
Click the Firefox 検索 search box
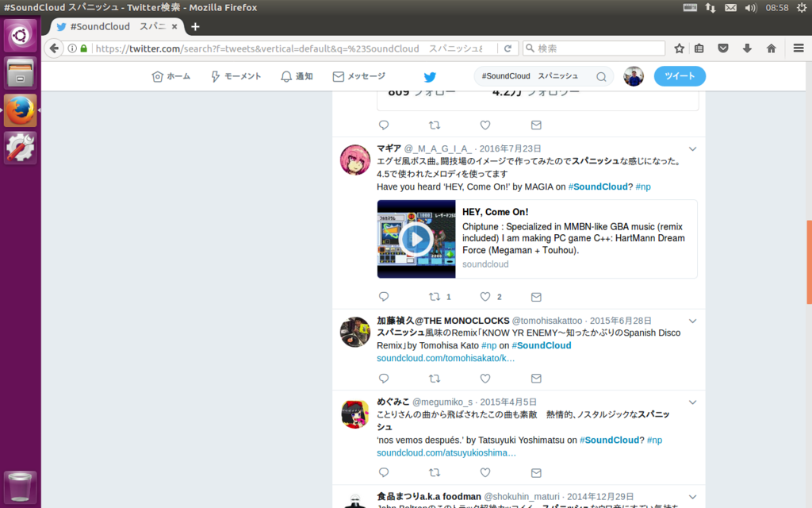point(594,48)
